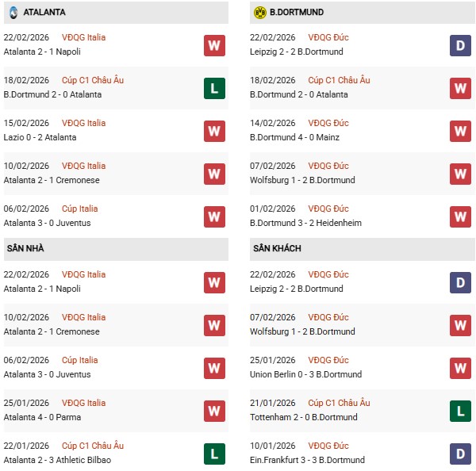Click the W badge for Atalanta 4 - 0 Parma
Screen dimensions: 476x471
click(x=214, y=411)
